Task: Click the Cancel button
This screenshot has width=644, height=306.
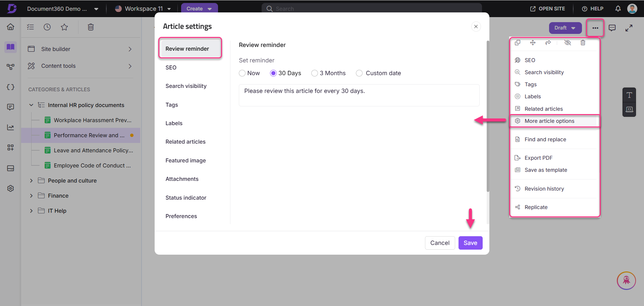Action: coord(440,243)
